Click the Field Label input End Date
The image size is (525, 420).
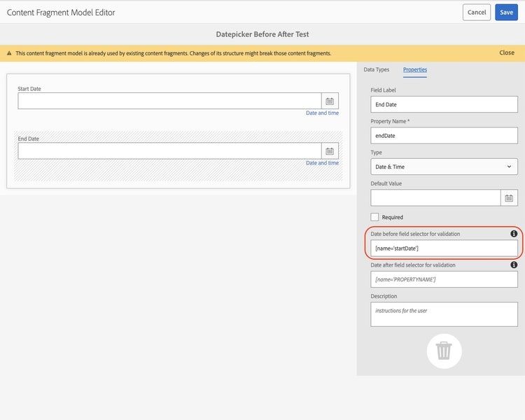point(444,104)
